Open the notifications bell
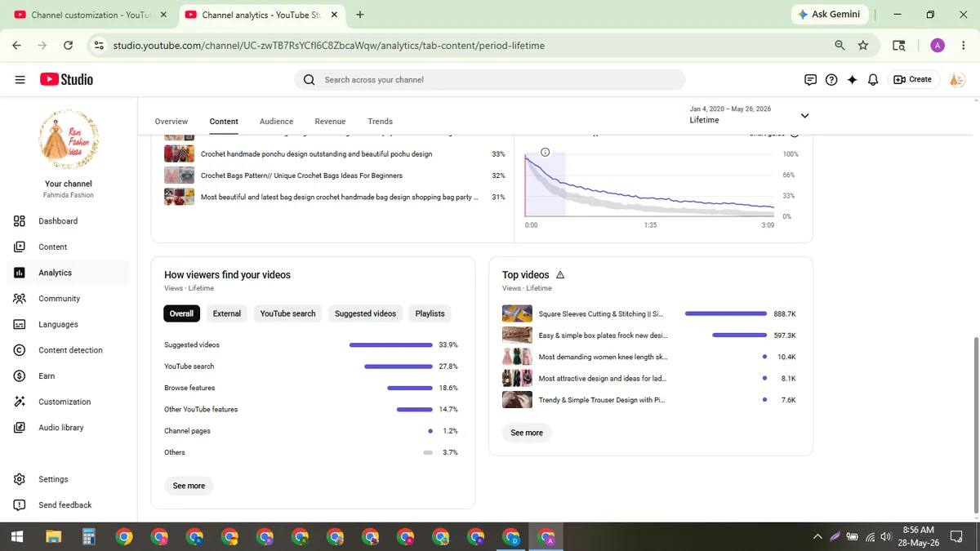This screenshot has height=551, width=980. click(x=872, y=79)
